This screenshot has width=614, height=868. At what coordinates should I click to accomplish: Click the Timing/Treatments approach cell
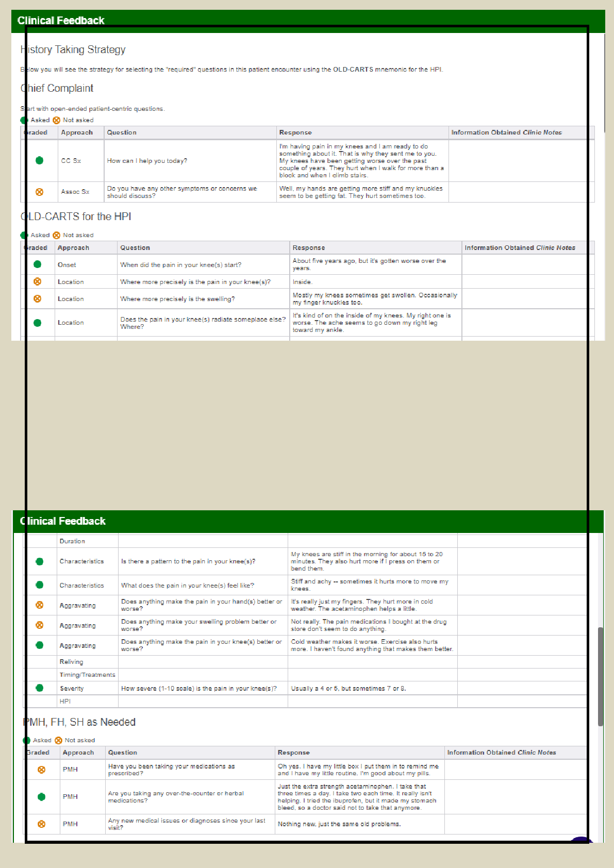pos(87,675)
